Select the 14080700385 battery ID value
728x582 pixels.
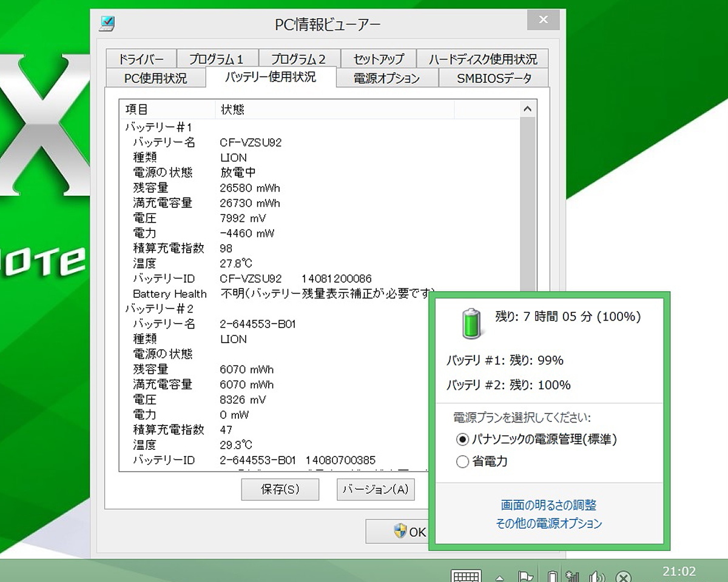341,460
